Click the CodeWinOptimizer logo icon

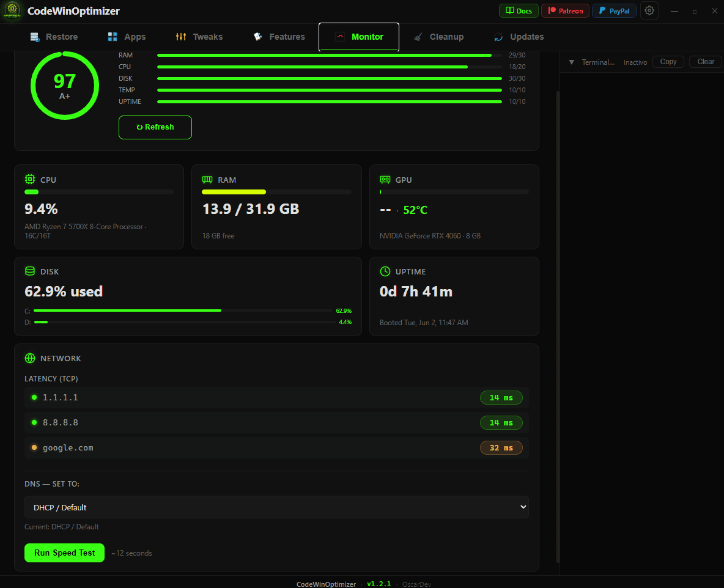tap(12, 10)
